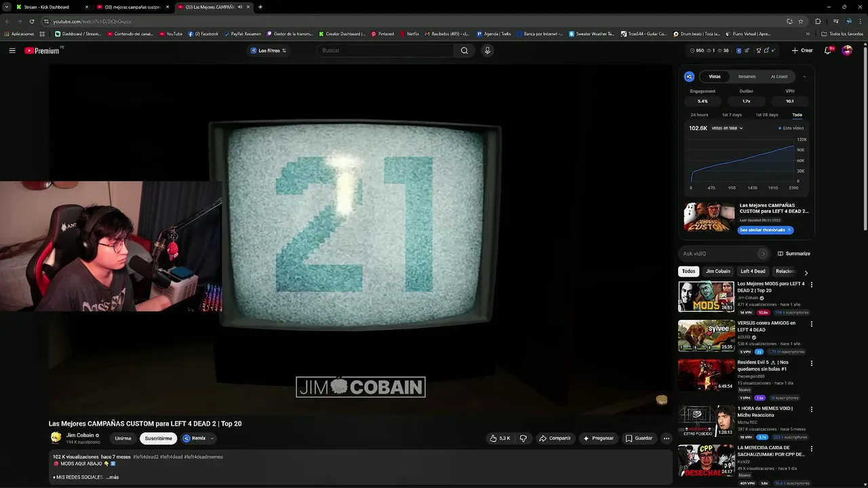Start voice search with microphone icon
868x488 pixels.
487,51
